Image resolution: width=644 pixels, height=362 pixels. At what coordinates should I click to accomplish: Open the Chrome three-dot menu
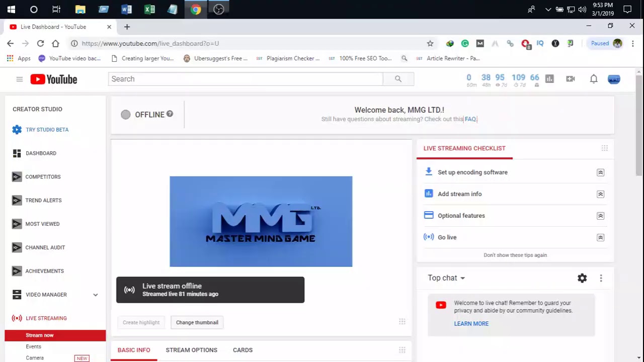tap(633, 43)
